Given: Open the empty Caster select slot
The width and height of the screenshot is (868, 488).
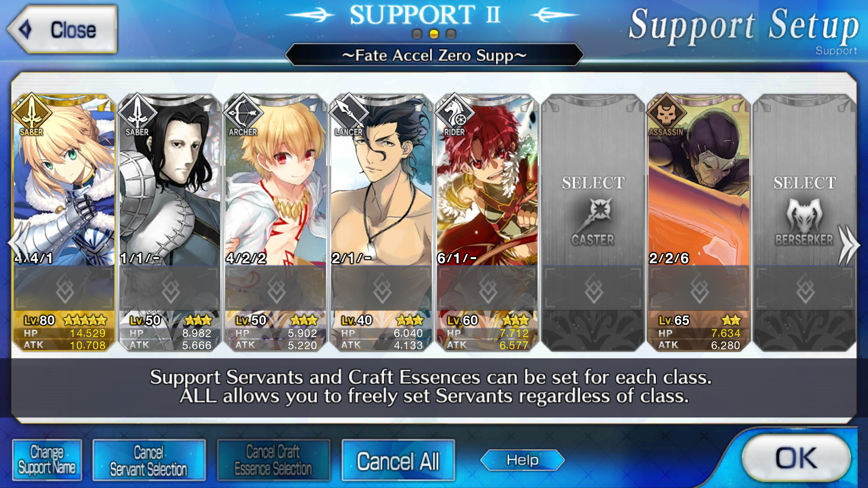Looking at the screenshot, I should click(593, 222).
